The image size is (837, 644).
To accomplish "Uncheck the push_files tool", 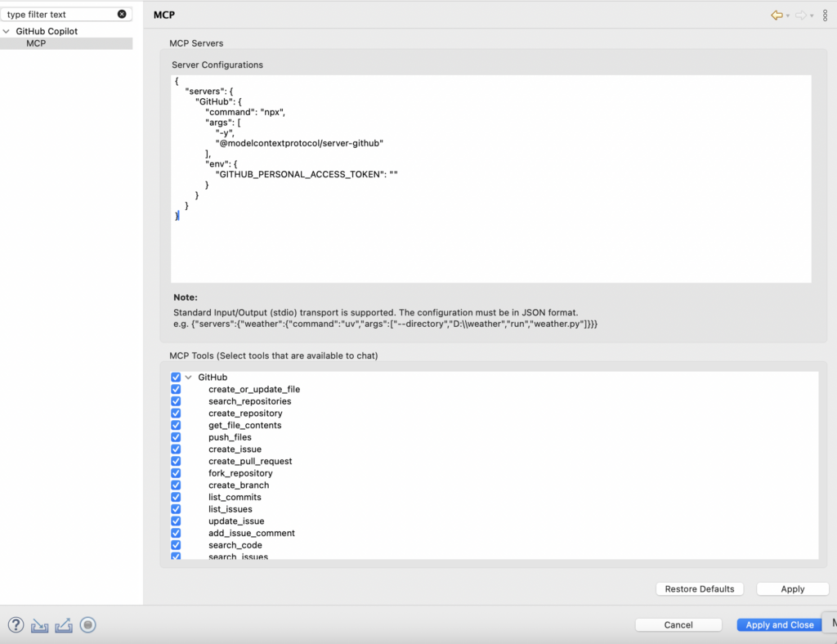I will point(176,437).
